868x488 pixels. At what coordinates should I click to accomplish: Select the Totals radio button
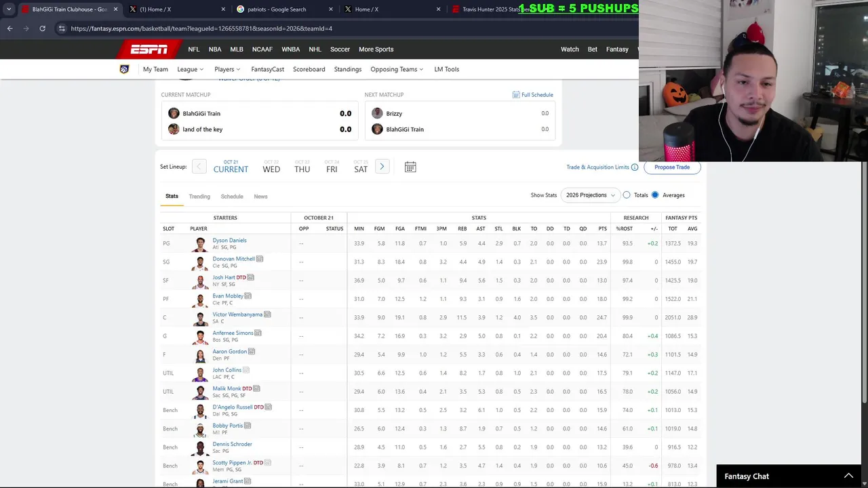tap(627, 195)
